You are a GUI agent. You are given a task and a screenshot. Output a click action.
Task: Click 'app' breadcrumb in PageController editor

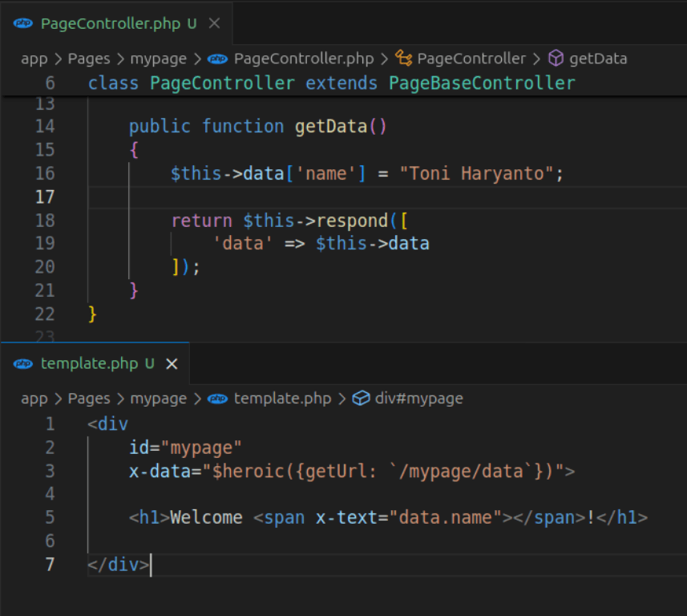[x=34, y=59]
